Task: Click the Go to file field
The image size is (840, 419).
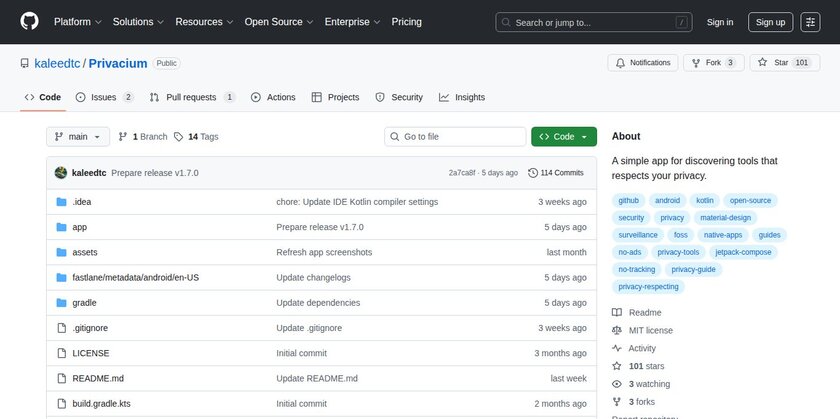Action: click(x=456, y=136)
